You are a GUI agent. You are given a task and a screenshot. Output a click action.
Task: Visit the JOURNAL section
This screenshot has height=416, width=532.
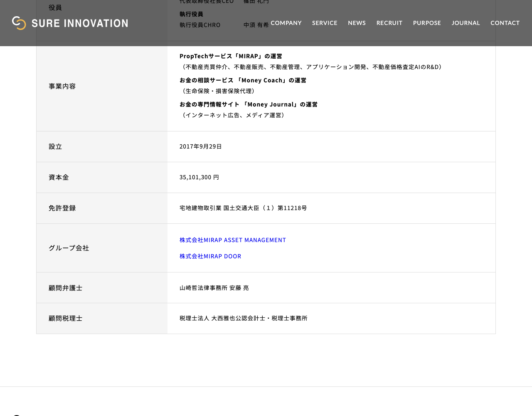(465, 23)
